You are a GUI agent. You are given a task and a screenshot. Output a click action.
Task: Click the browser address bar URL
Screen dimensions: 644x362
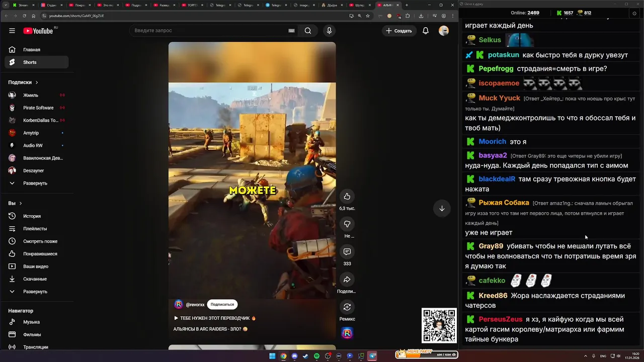[76, 16]
